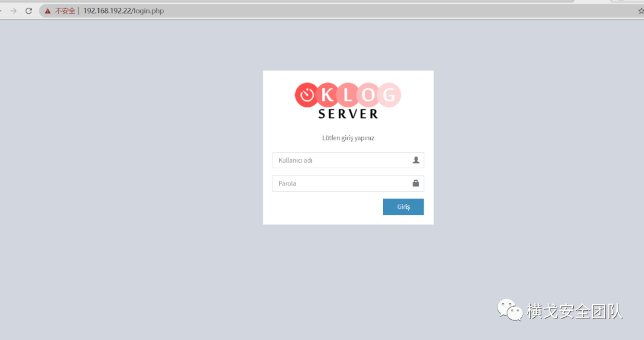Click the Giriş login button

point(403,207)
